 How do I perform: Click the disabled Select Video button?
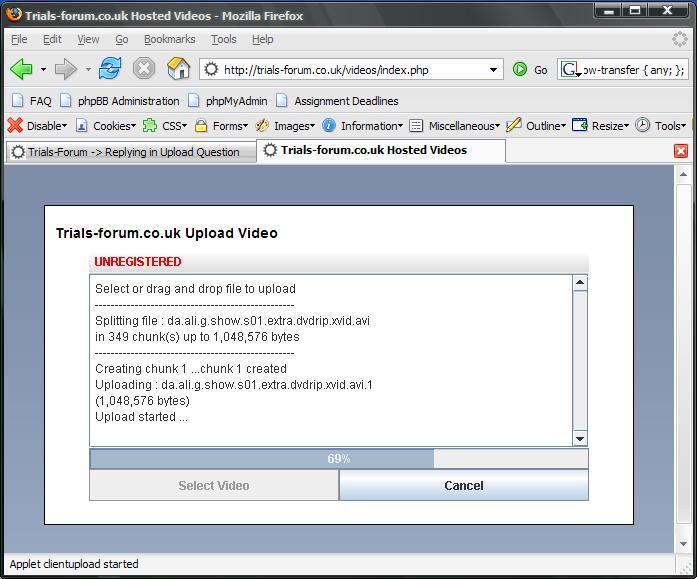pyautogui.click(x=214, y=485)
